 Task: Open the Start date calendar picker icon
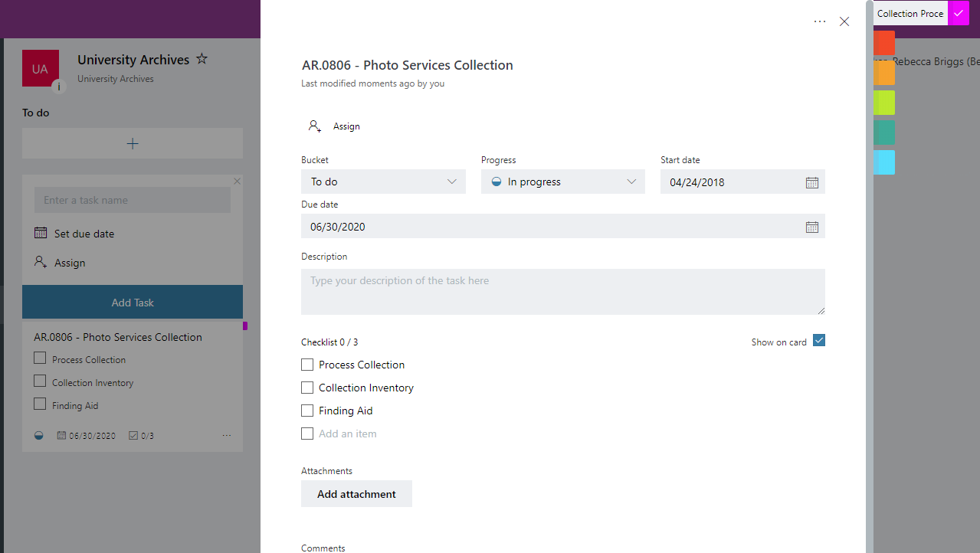pos(811,182)
